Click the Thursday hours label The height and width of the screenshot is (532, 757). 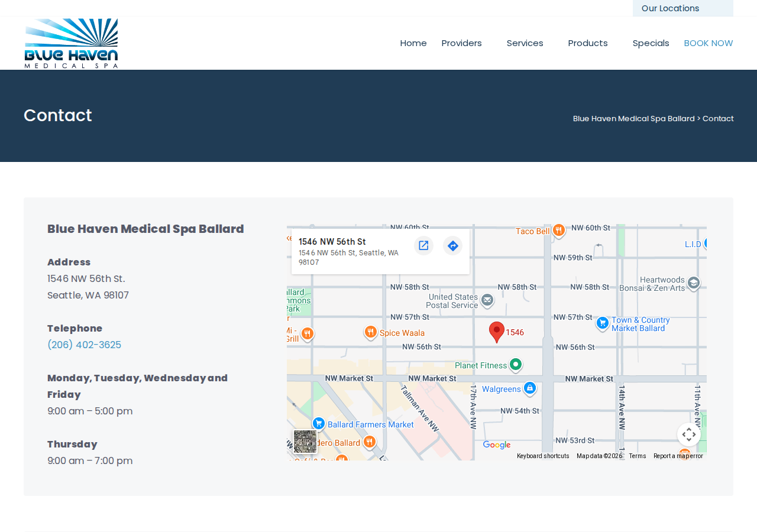click(x=72, y=444)
